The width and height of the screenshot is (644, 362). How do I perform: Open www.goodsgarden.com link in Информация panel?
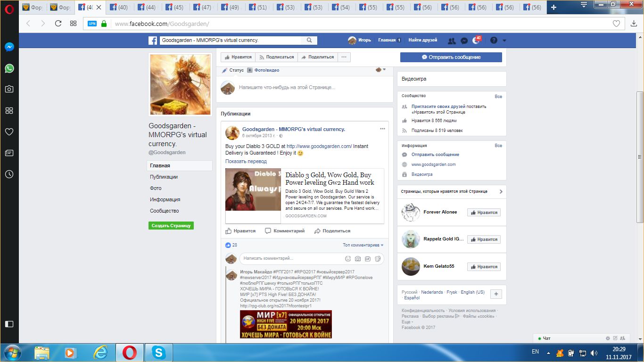tap(433, 165)
